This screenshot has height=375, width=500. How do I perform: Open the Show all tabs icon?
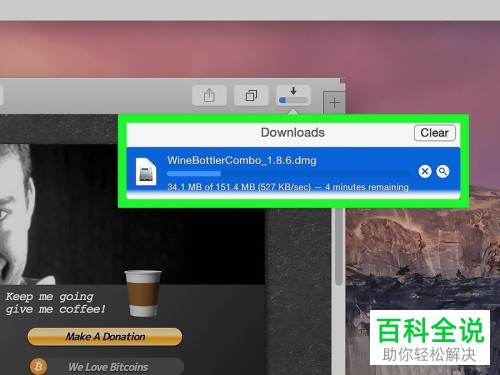pyautogui.click(x=251, y=95)
